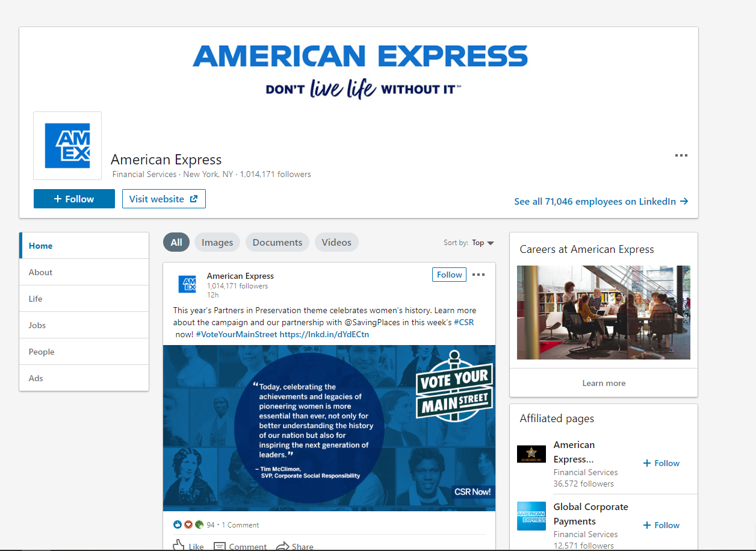Click the #CSR hashtag in the post
Screen dimensions: 756x551
[x=463, y=322]
